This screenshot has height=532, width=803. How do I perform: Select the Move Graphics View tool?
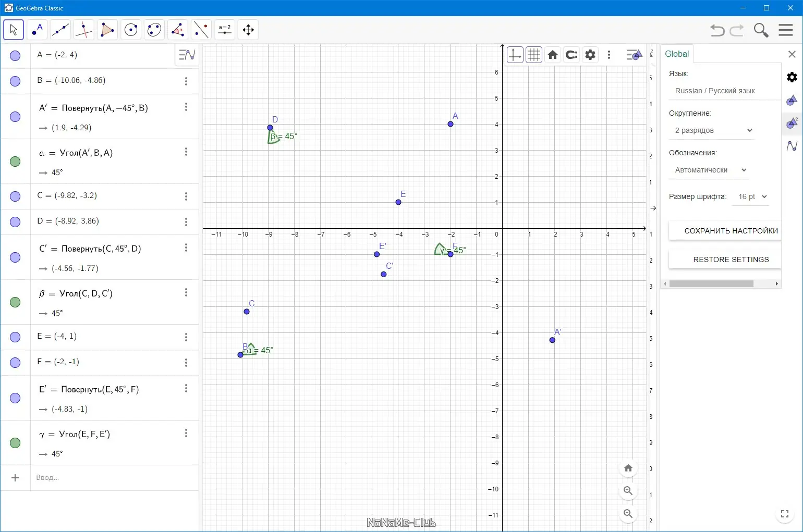coord(248,30)
